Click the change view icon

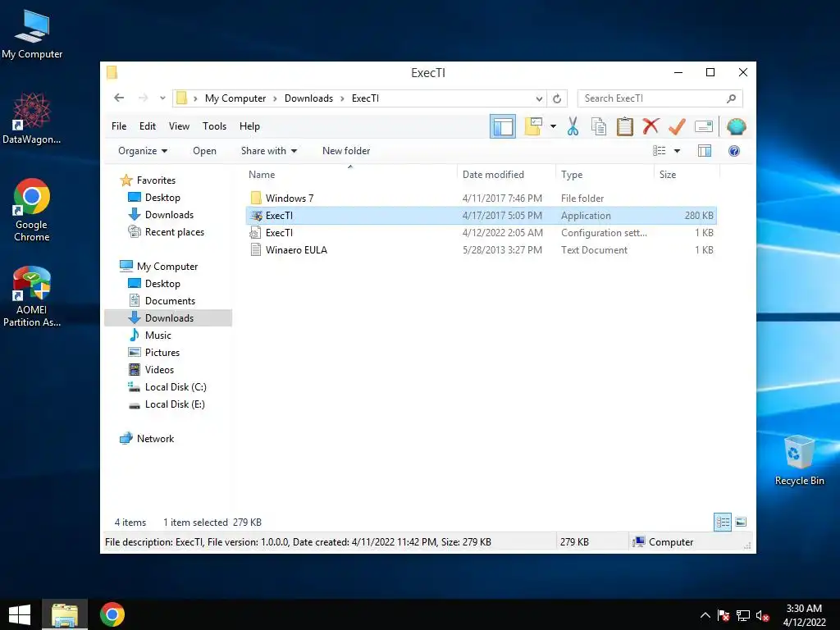click(659, 151)
